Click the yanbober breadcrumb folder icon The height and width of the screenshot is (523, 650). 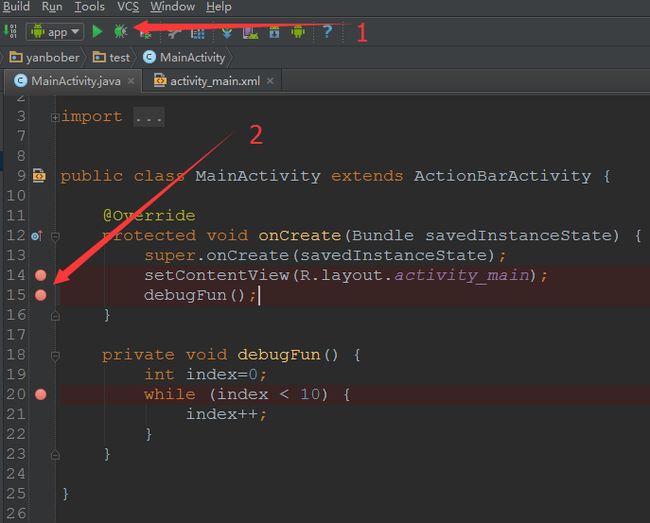pos(16,57)
